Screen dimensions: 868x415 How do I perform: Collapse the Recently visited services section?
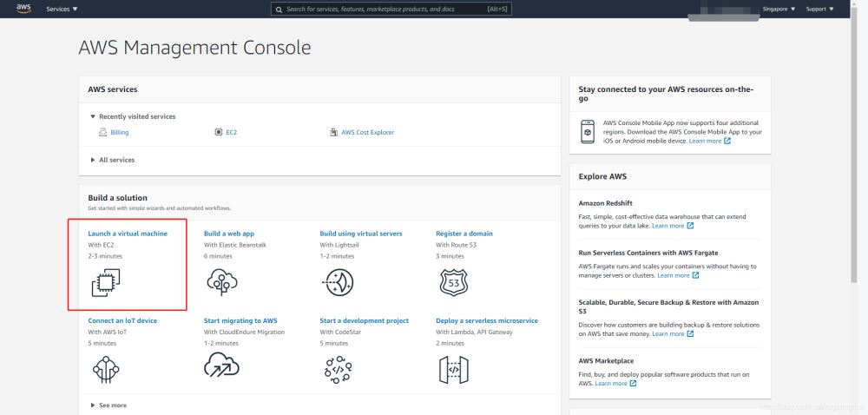coord(94,116)
